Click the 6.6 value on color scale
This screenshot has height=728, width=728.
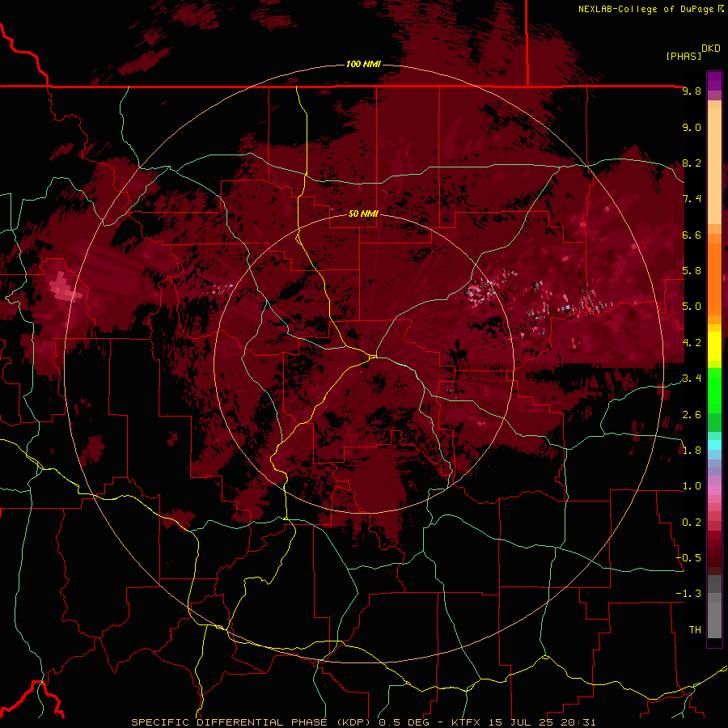[x=692, y=235]
